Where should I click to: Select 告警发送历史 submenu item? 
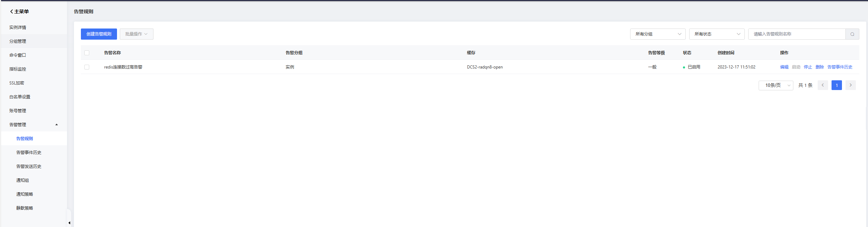pyautogui.click(x=34, y=166)
